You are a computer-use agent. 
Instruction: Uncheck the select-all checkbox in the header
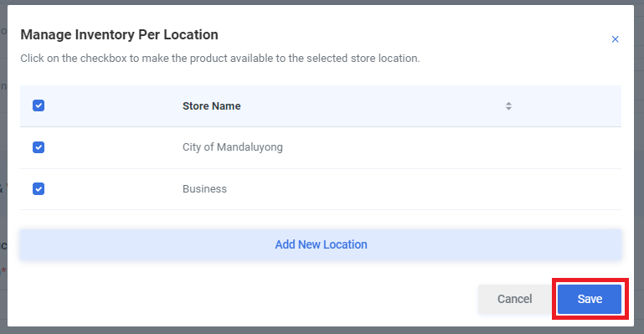39,105
